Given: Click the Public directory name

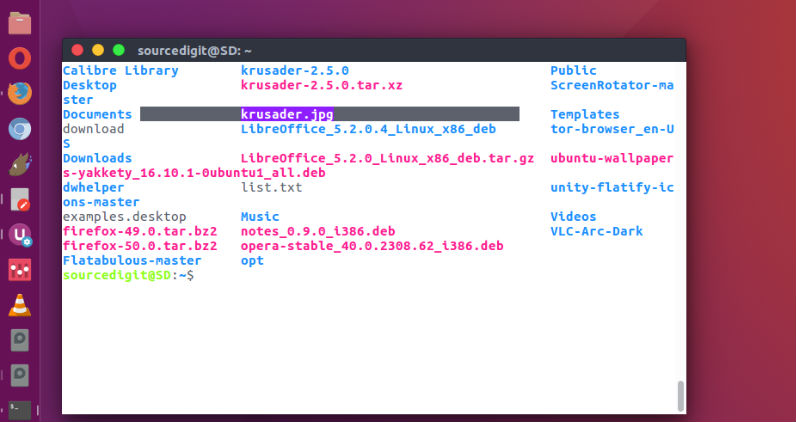Looking at the screenshot, I should 574,71.
